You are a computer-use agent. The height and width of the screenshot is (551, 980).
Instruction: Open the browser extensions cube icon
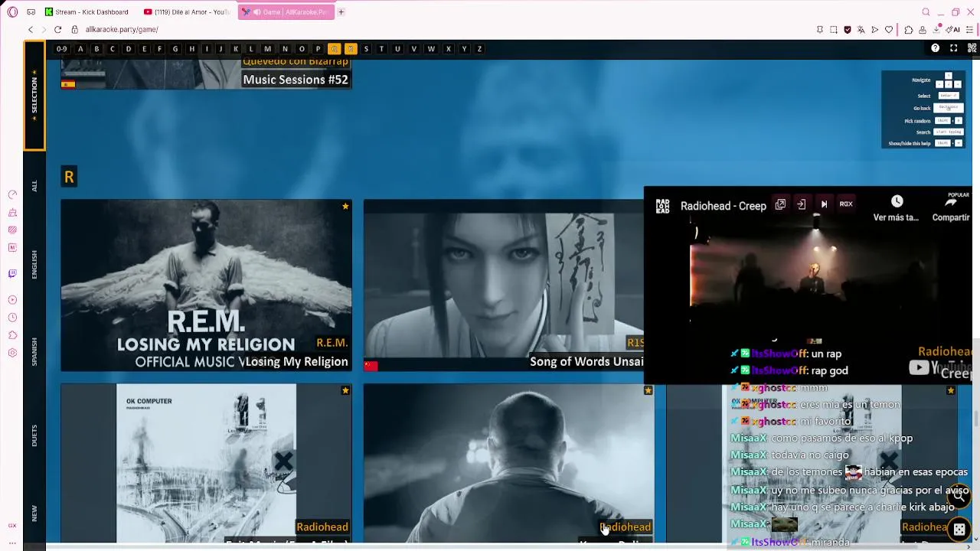909,29
